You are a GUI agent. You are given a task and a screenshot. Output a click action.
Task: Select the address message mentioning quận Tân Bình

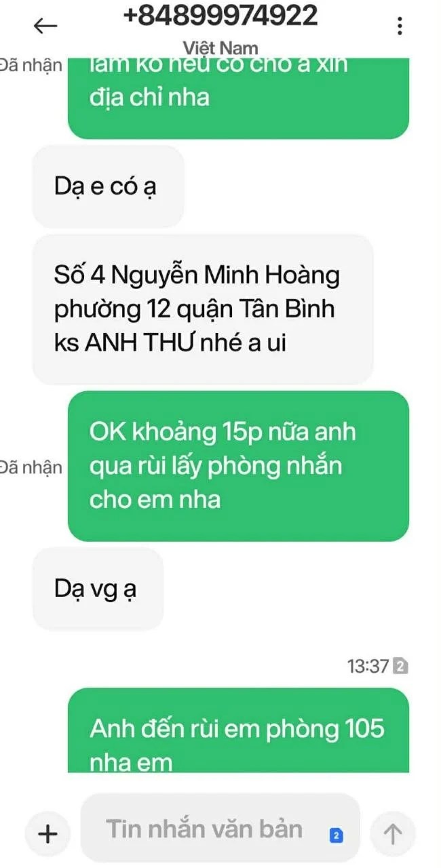click(203, 309)
